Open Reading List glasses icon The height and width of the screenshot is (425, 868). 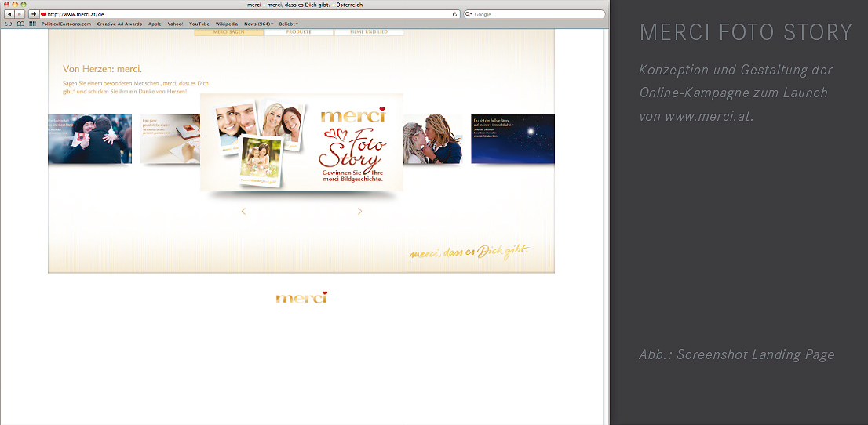coord(8,24)
